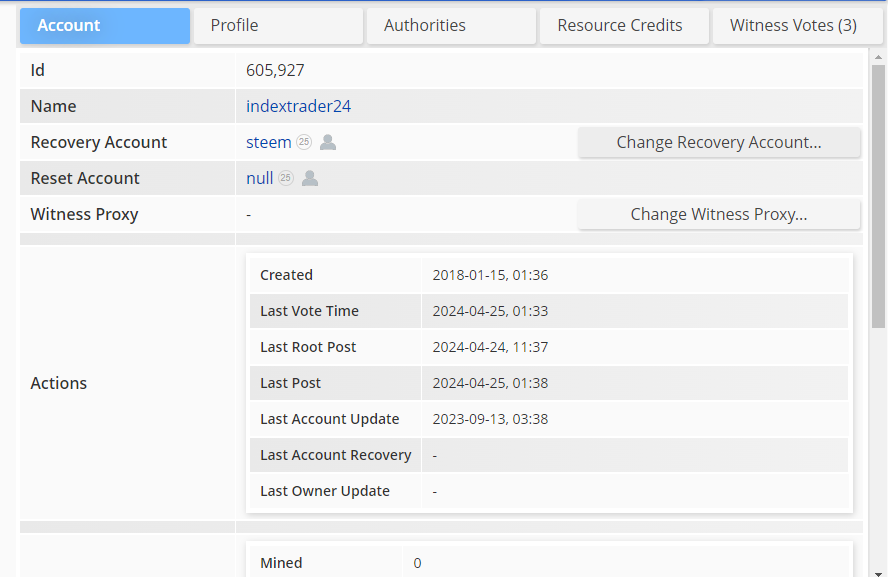Click the Created label
888x577 pixels.
click(x=287, y=275)
